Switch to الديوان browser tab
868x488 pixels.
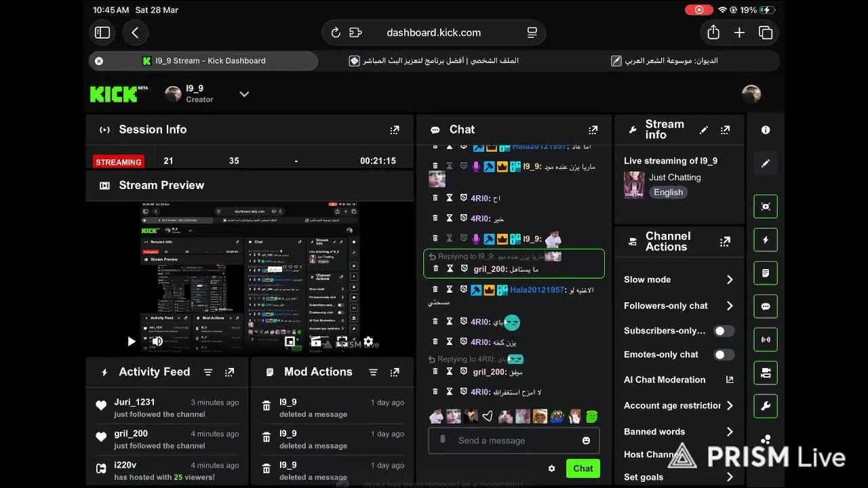(665, 60)
